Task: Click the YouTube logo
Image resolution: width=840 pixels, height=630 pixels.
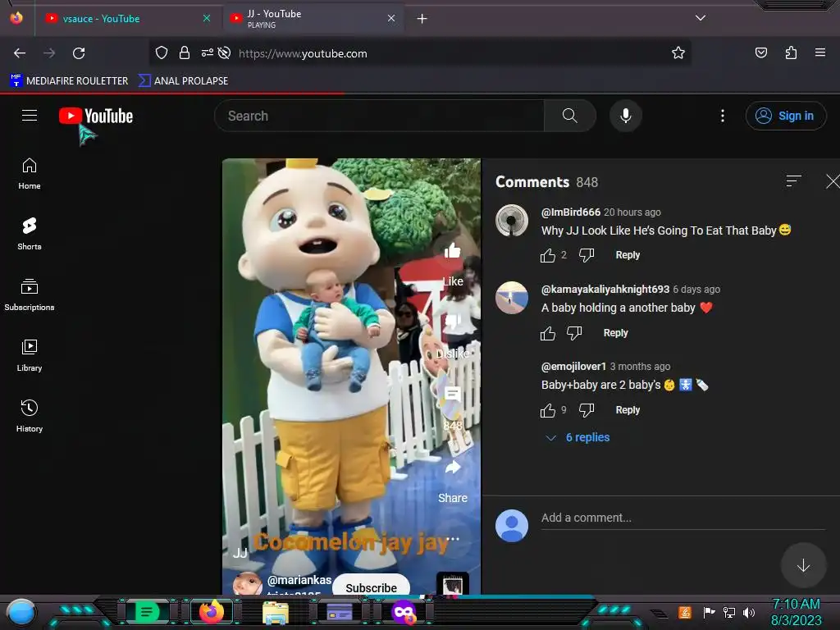Action: point(96,116)
